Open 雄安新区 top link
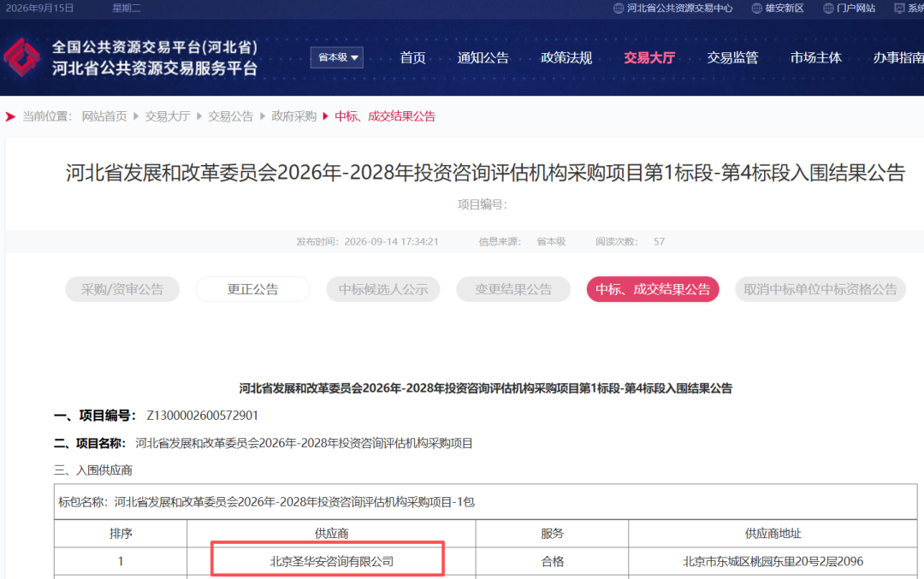This screenshot has height=579, width=924. pos(785,9)
